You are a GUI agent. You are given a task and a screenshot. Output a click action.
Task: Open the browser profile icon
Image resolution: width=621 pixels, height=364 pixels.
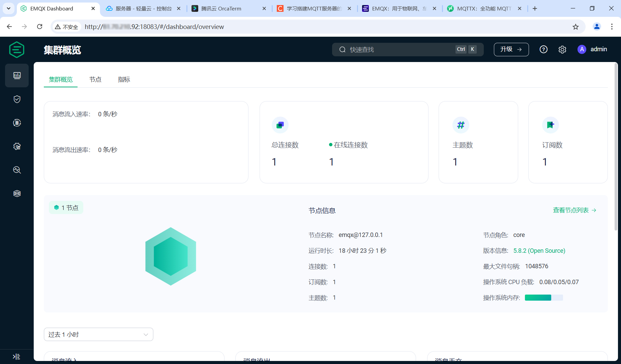pos(597,27)
